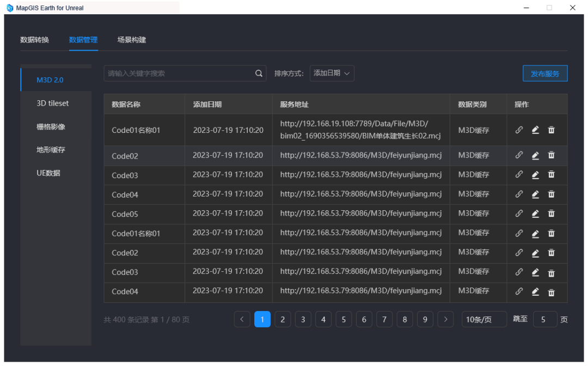This screenshot has height=366, width=588.
Task: Edit the Code02 data entry
Action: [535, 155]
